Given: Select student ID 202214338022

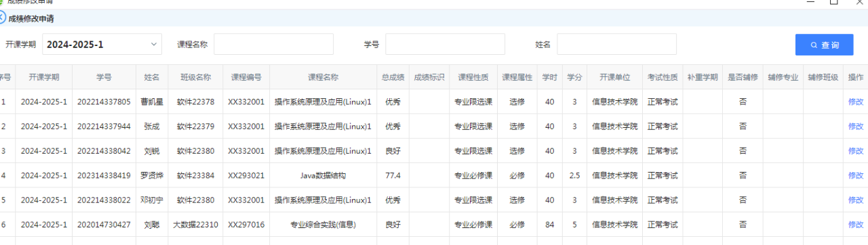Looking at the screenshot, I should (104, 200).
